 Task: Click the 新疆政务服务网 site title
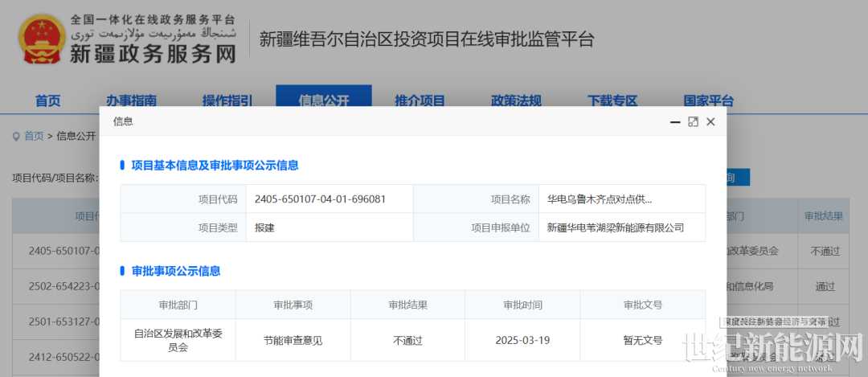pos(153,55)
